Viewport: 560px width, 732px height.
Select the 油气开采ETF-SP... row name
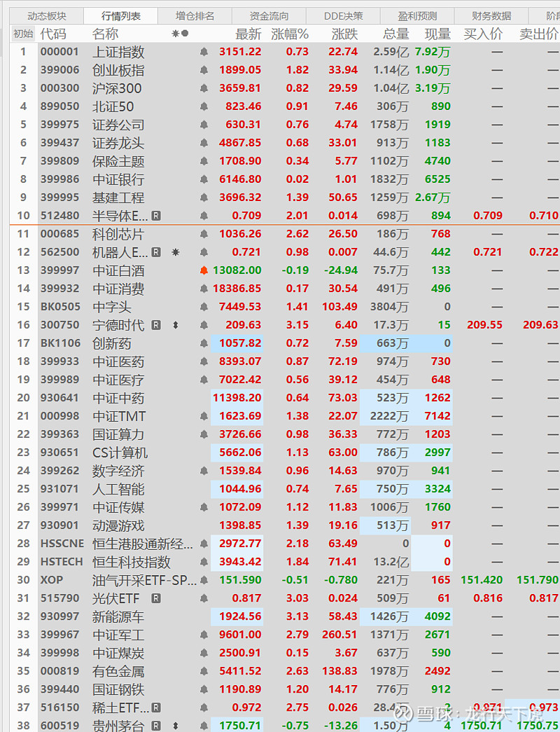144,580
